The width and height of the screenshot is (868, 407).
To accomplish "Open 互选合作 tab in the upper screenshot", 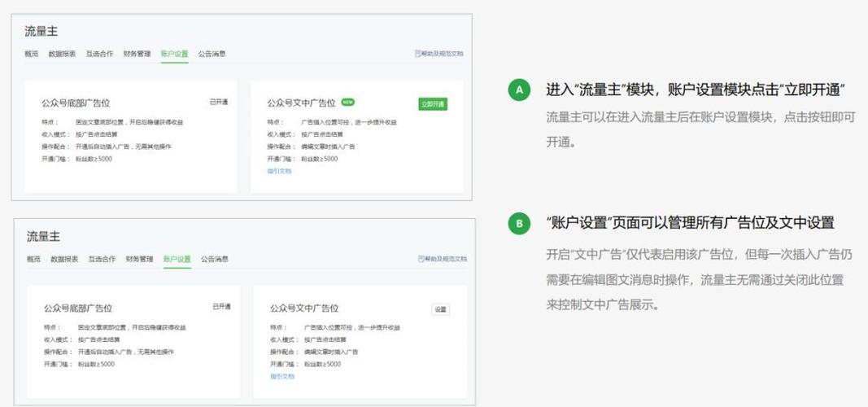I will pyautogui.click(x=99, y=54).
